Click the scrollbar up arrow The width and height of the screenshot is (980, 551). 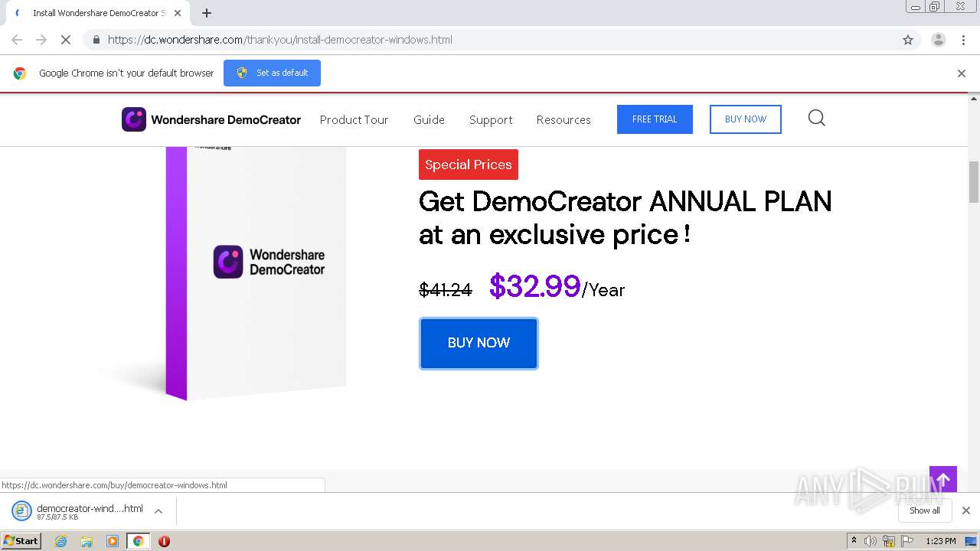[974, 99]
